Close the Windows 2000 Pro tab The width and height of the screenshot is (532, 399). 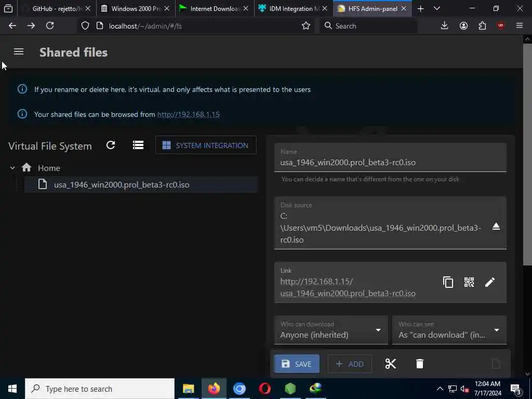167,9
